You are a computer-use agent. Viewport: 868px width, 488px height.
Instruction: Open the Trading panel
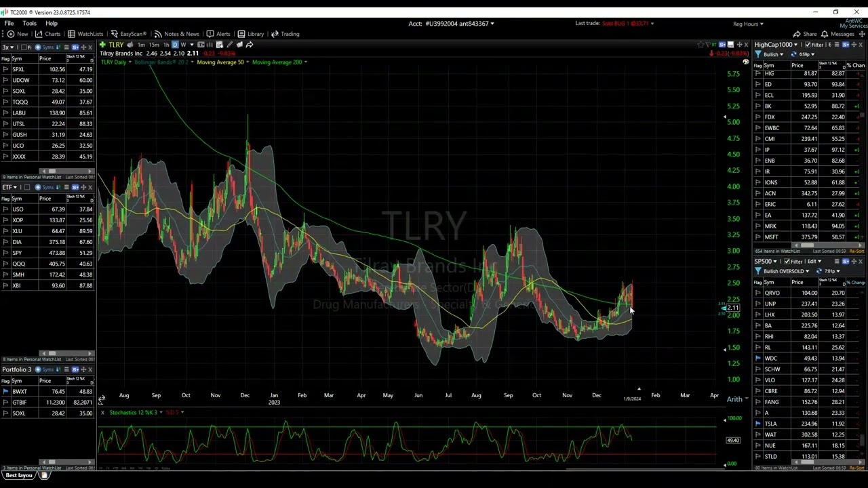pos(285,34)
